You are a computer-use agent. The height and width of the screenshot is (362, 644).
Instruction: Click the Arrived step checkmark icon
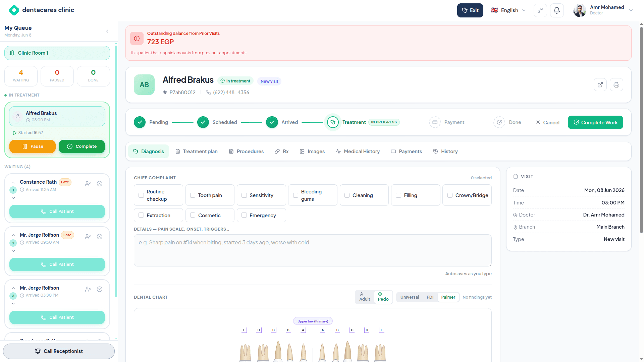click(272, 122)
